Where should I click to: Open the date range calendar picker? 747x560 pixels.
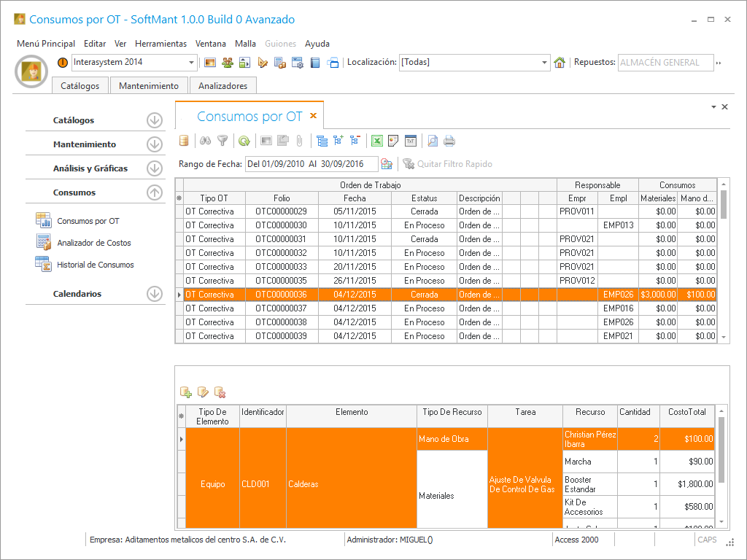[387, 164]
